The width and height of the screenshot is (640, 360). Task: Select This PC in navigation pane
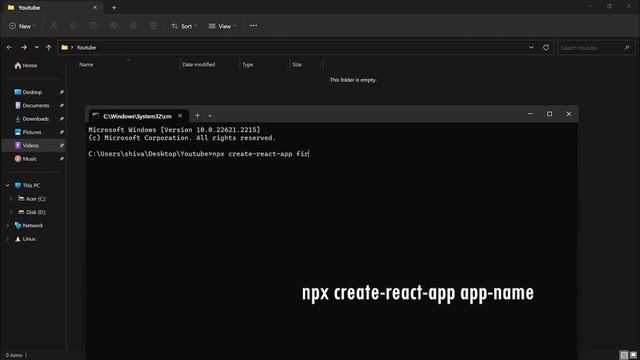[27, 185]
